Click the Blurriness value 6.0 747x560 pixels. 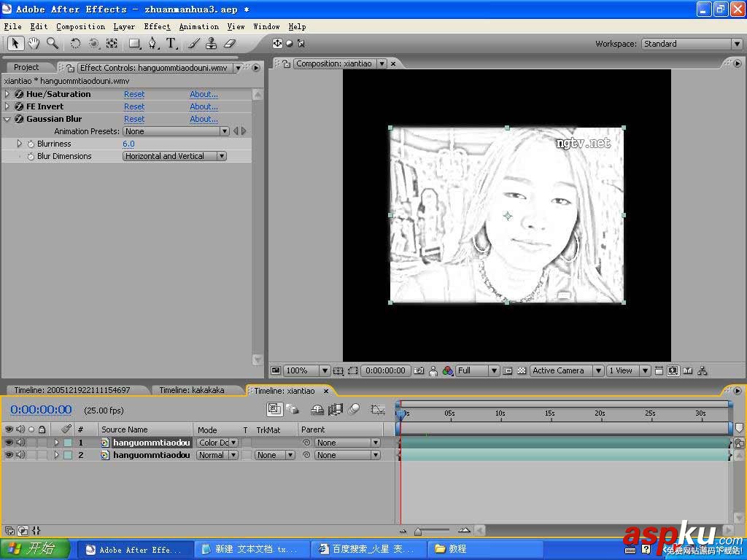pyautogui.click(x=128, y=144)
